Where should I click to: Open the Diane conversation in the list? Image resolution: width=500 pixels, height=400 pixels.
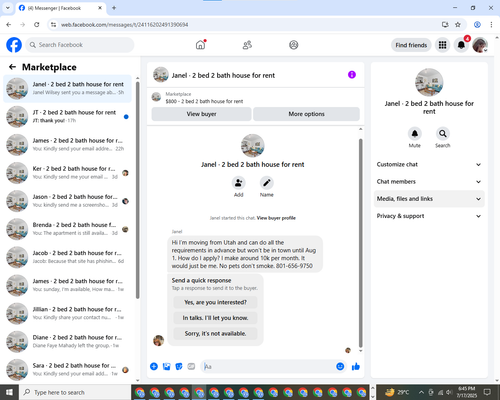tap(67, 341)
